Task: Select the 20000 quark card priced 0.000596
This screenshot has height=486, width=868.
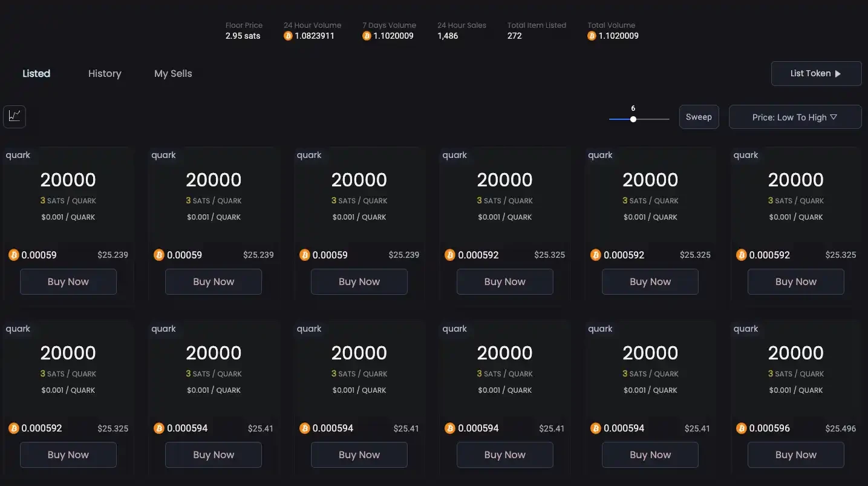Action: 795,363
